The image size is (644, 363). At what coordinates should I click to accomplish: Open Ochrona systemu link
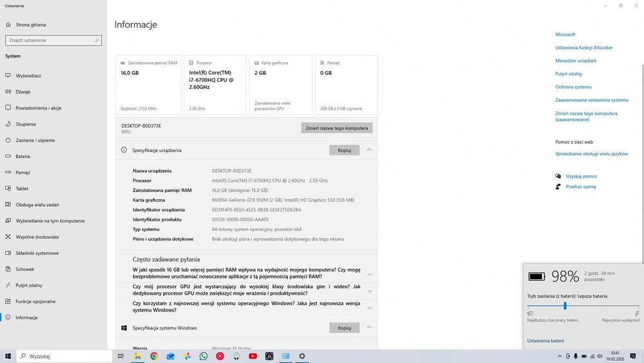click(573, 87)
